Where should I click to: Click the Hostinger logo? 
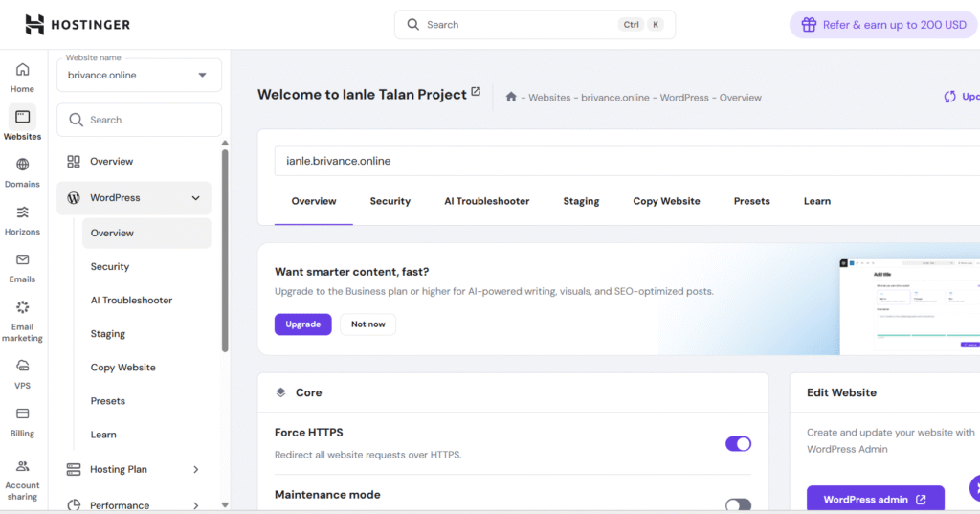(x=78, y=25)
